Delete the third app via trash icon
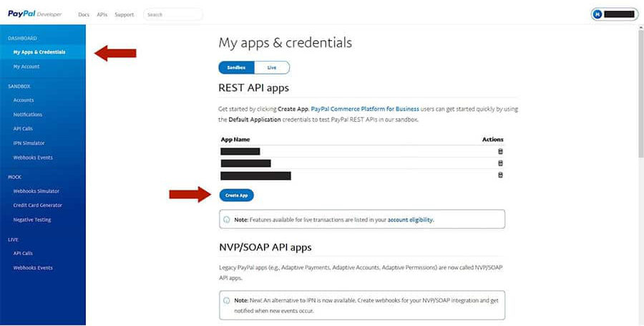The height and width of the screenshot is (326, 644). [500, 175]
